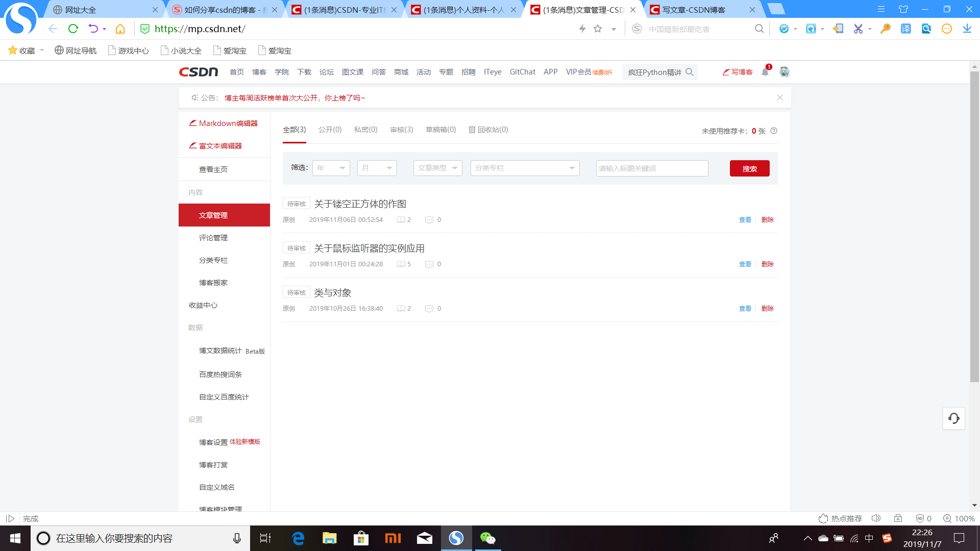Switch to the 草稿箱(0) tab
Image resolution: width=980 pixels, height=551 pixels.
[x=440, y=130]
